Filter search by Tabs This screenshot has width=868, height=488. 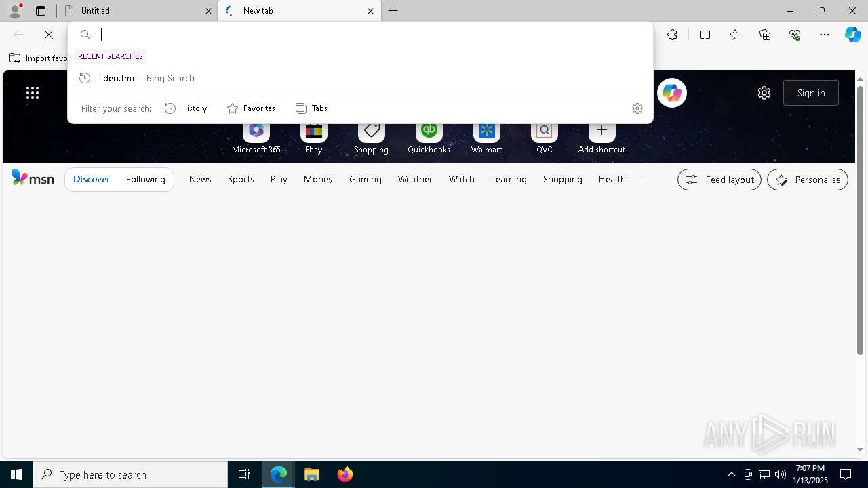pyautogui.click(x=311, y=108)
